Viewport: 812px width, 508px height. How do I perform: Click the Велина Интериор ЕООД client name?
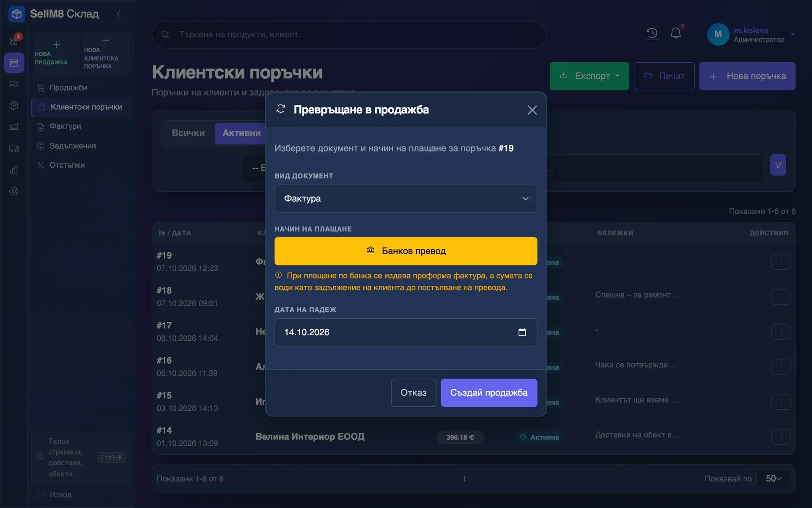[x=310, y=436]
